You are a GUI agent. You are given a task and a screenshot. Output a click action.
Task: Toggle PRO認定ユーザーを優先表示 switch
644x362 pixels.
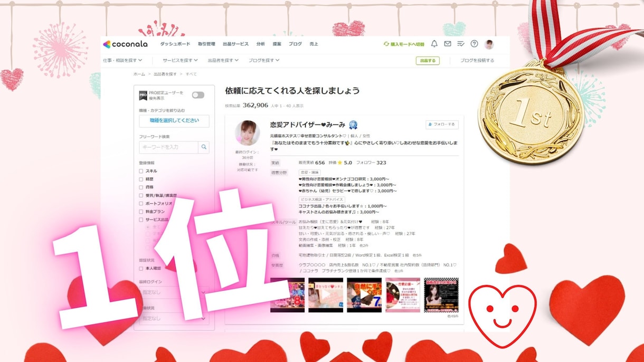(198, 95)
